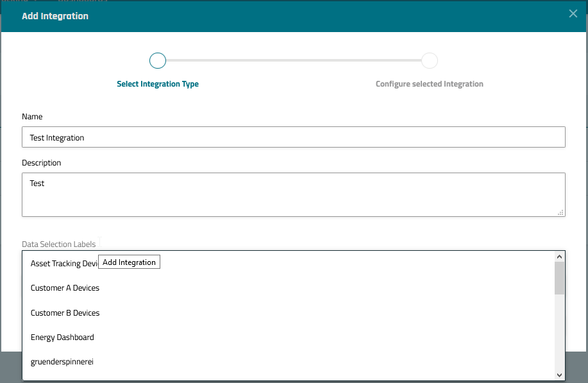The height and width of the screenshot is (383, 588).
Task: Close the Add Integration dialog
Action: click(x=573, y=14)
